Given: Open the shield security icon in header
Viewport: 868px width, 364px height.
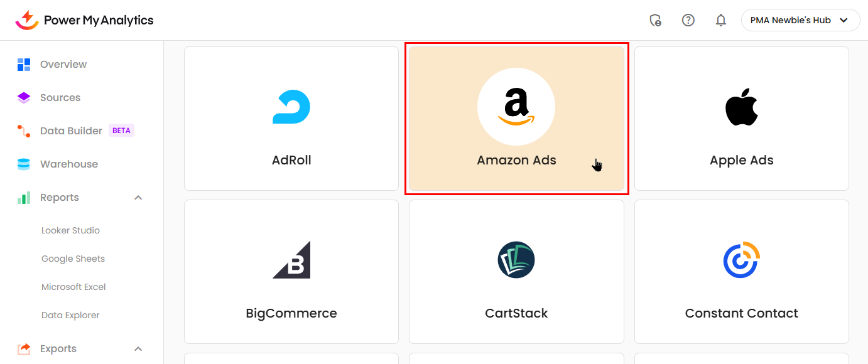Looking at the screenshot, I should [655, 20].
